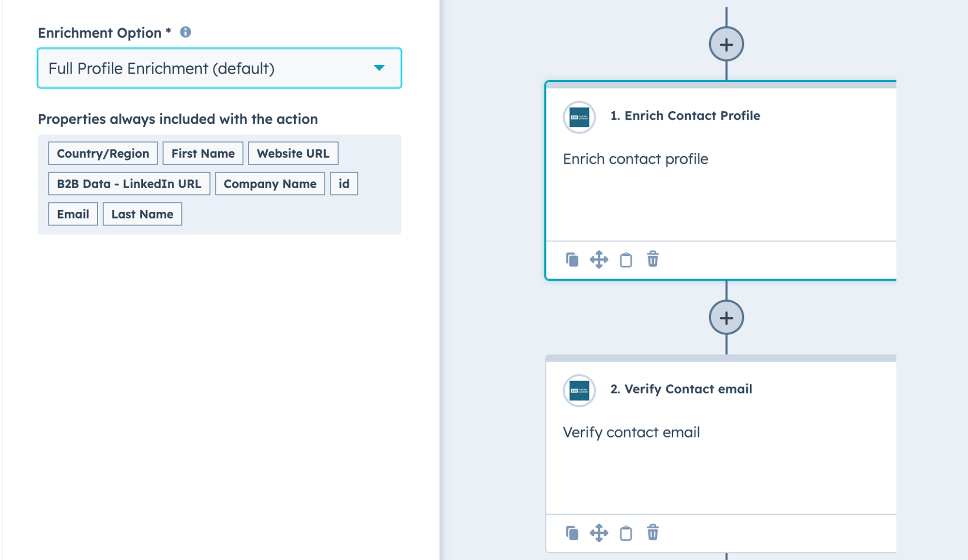Click the Country/Region property tag
The image size is (968, 560).
click(103, 153)
